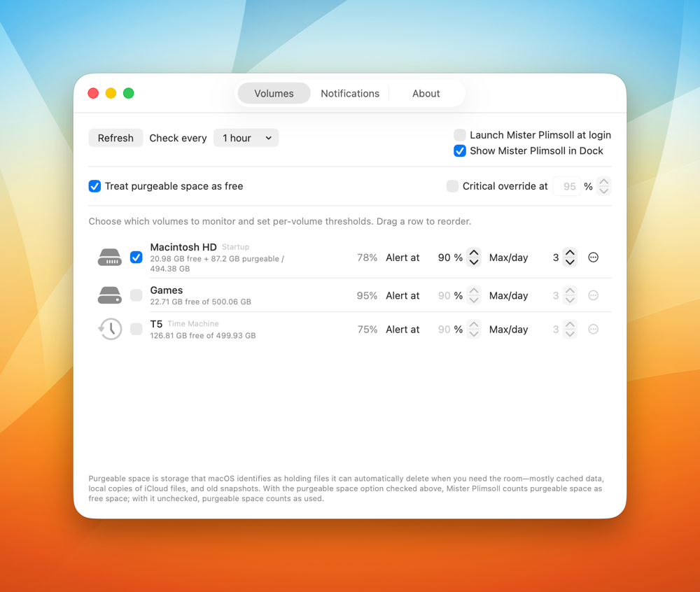Increase Macintosh HD alert percentage stepper
700x592 pixels.
(x=474, y=253)
